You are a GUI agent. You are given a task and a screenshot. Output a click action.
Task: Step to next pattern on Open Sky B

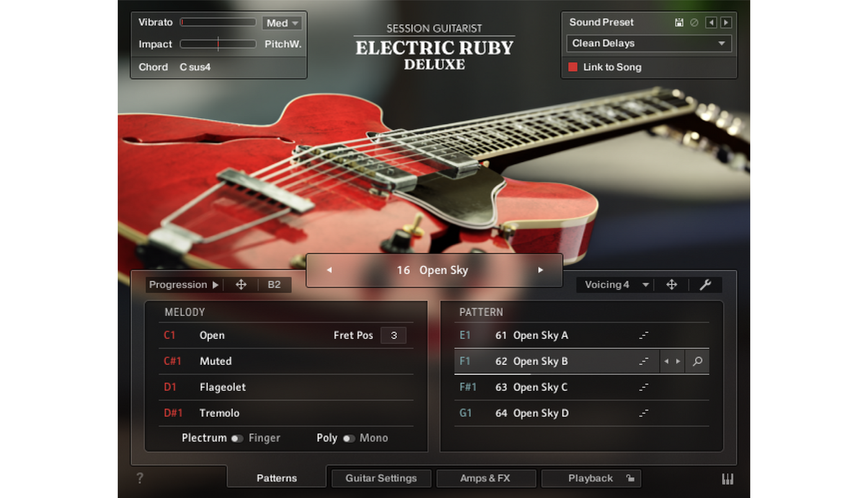[x=678, y=361]
